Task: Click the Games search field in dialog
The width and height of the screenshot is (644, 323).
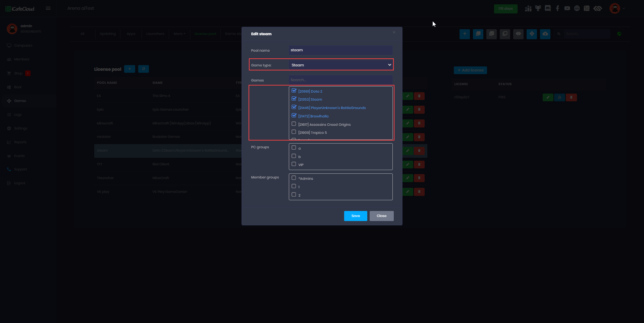Action: click(340, 80)
